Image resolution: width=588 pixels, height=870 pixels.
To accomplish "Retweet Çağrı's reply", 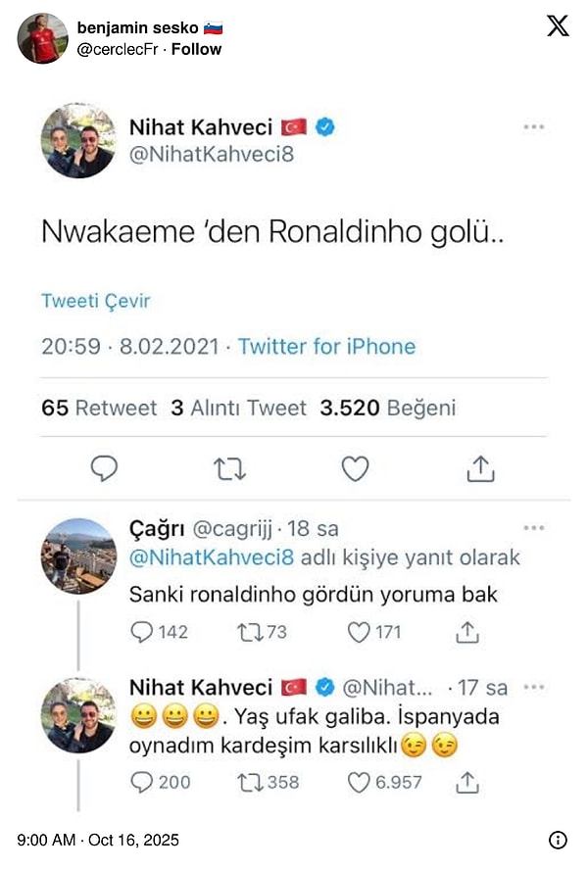I will coord(249,632).
